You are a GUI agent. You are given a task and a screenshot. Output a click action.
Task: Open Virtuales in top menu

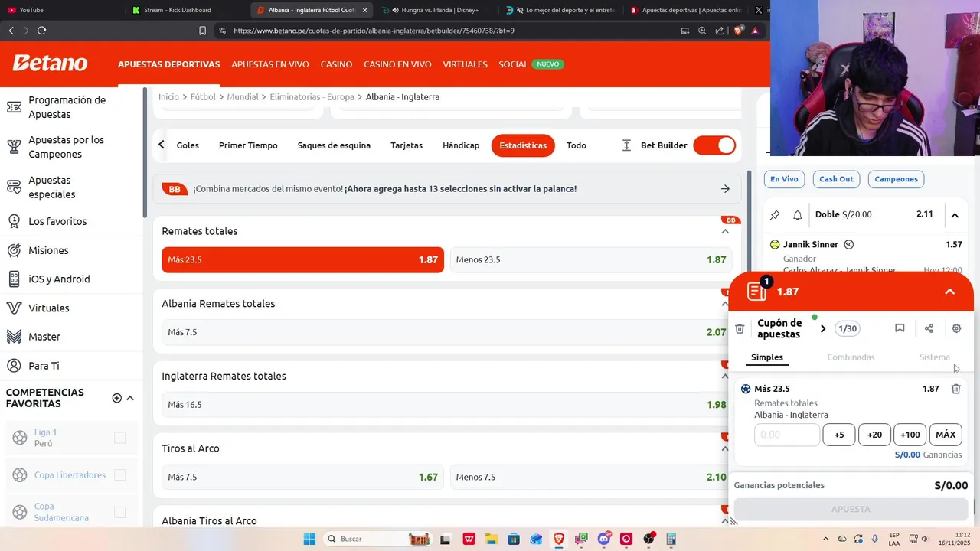click(x=465, y=64)
